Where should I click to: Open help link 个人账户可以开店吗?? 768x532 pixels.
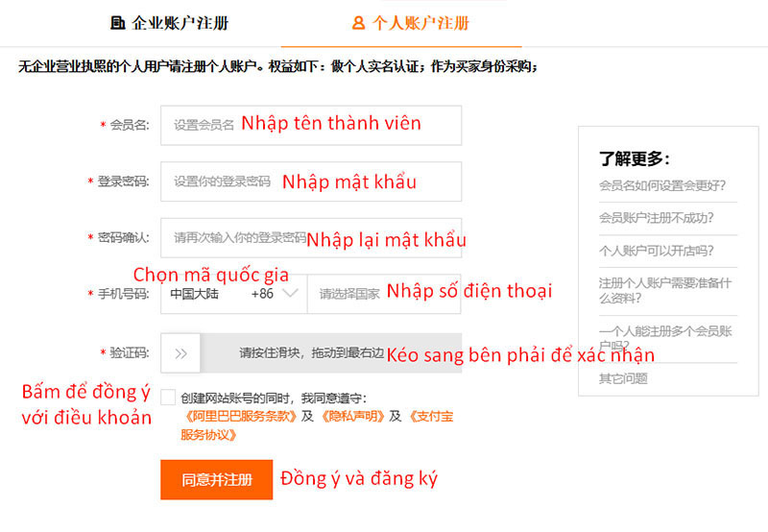pos(656,251)
